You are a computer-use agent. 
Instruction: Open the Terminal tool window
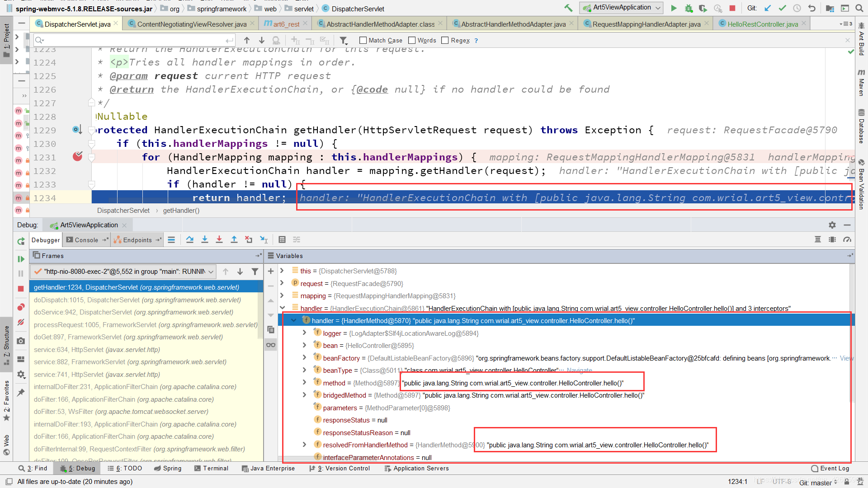(x=212, y=468)
